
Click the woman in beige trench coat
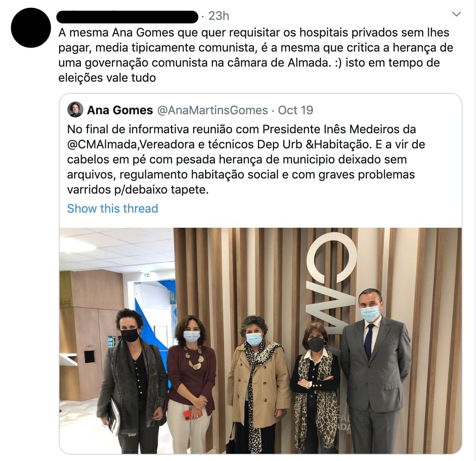click(x=258, y=381)
